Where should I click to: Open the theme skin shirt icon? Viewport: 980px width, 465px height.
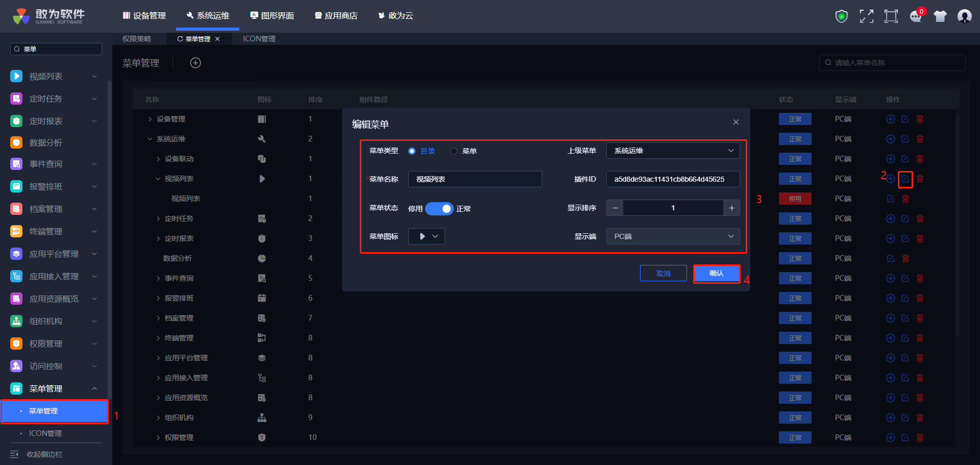coord(940,16)
